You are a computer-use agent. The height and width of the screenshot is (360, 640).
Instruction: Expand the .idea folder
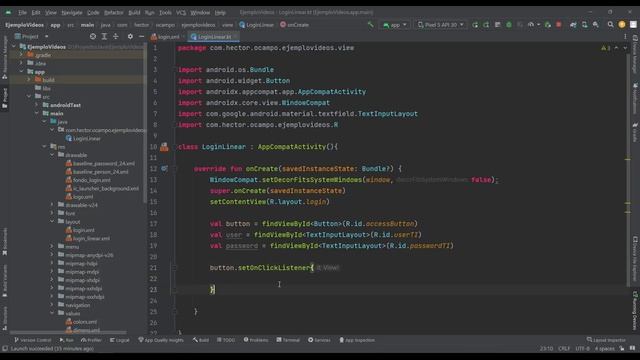(22, 63)
